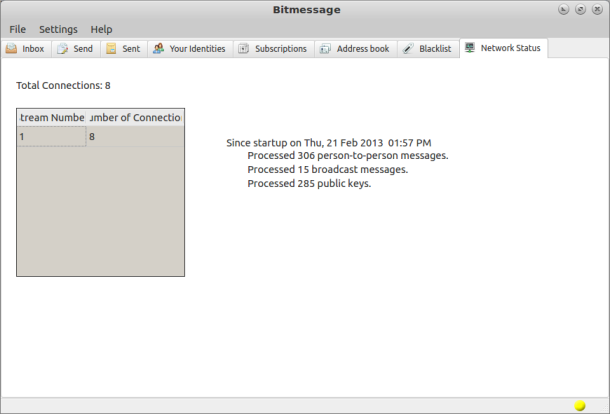Viewport: 610px width, 414px height.
Task: Switch to the Send tab label
Action: click(x=83, y=49)
